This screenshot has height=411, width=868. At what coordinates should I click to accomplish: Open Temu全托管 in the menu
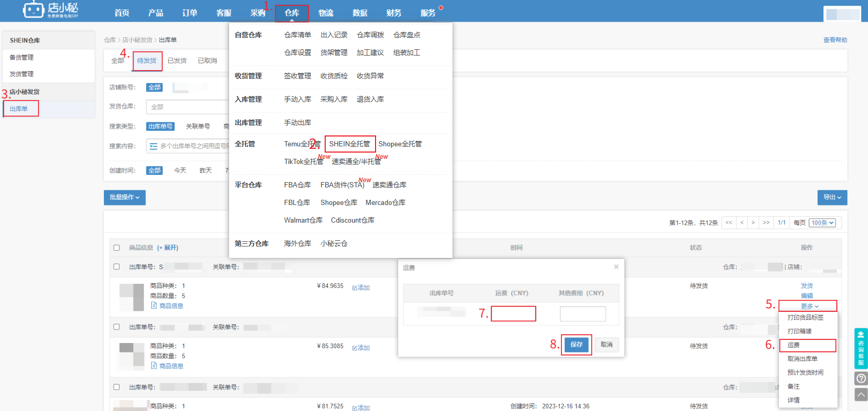[x=302, y=144]
